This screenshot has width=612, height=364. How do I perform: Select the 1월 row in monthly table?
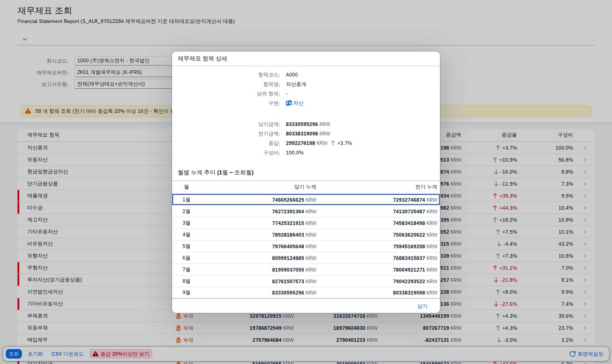pyautogui.click(x=306, y=200)
